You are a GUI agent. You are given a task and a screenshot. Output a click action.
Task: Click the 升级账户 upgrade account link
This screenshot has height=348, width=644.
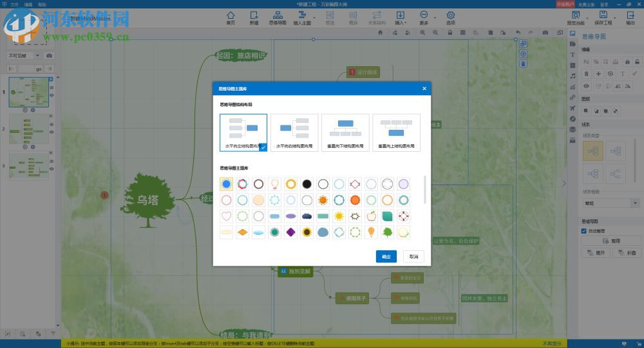pos(565,4)
